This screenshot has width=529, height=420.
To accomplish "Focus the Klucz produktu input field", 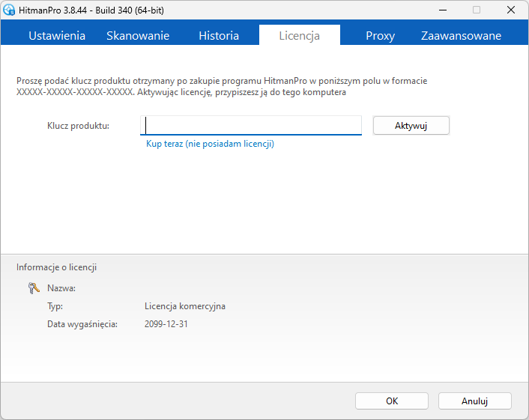I will 251,125.
